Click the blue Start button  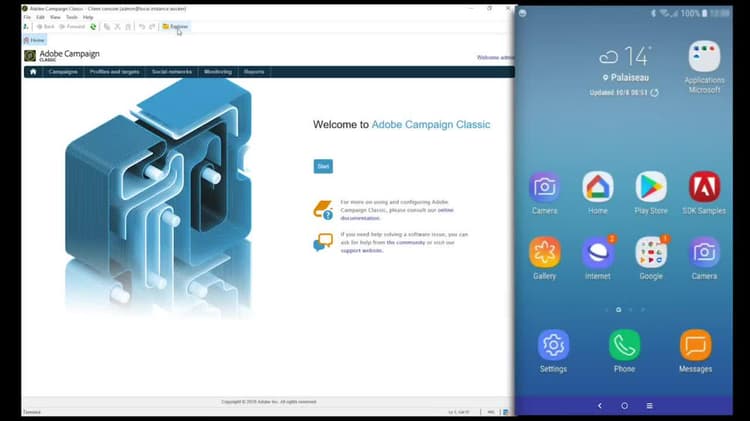323,166
